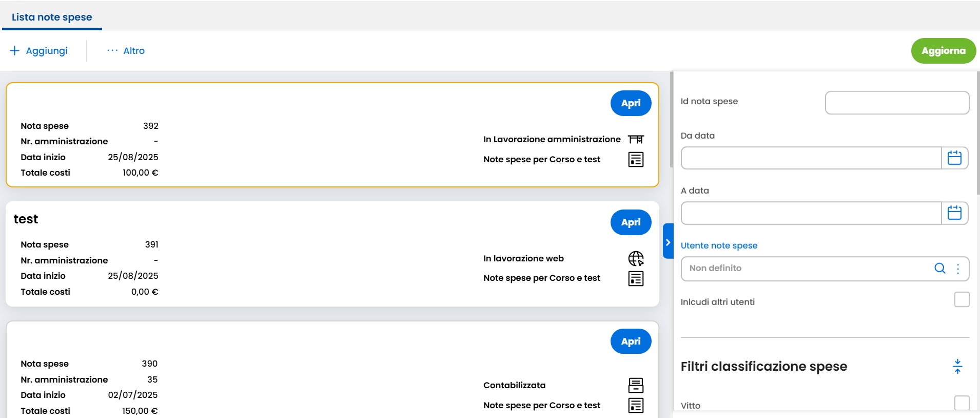Click the document type icon on note 392

[x=636, y=160]
